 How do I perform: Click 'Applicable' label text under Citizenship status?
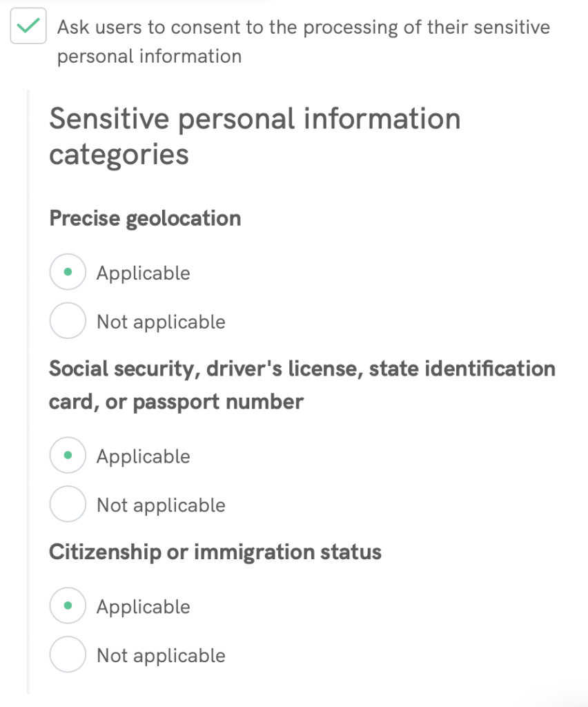[143, 607]
